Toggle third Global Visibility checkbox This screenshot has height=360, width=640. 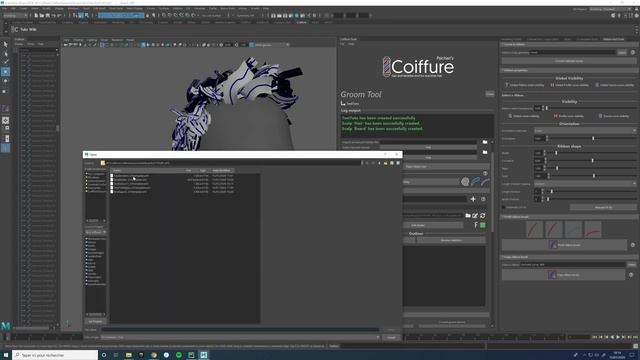point(597,85)
